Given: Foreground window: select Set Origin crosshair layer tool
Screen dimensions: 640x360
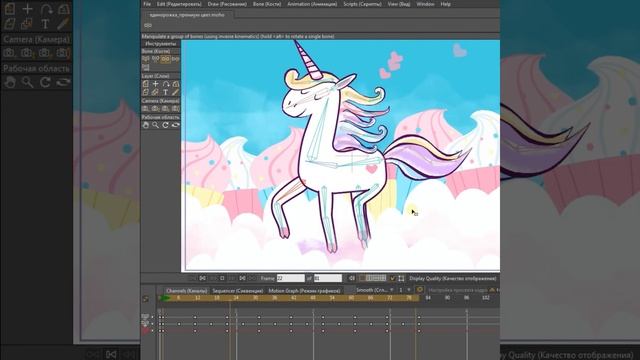Looking at the screenshot, I should [x=156, y=84].
